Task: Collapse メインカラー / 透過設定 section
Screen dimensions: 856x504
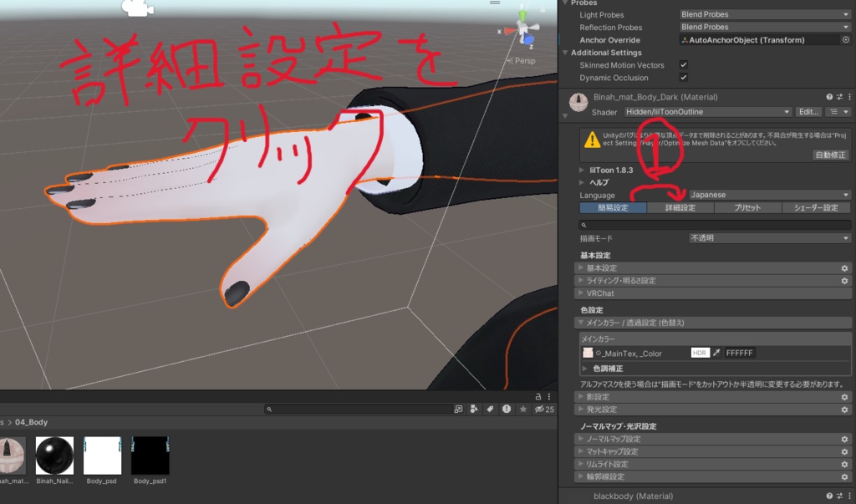Action: tap(712, 323)
